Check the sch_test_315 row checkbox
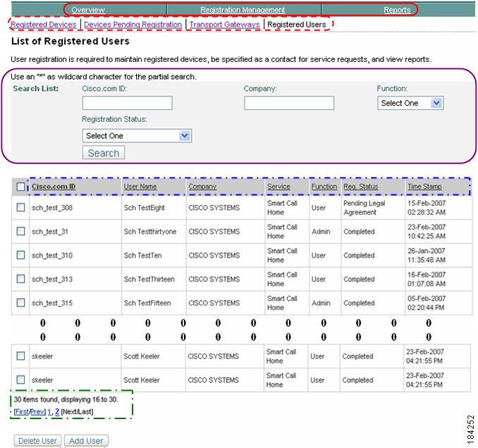 [x=20, y=303]
